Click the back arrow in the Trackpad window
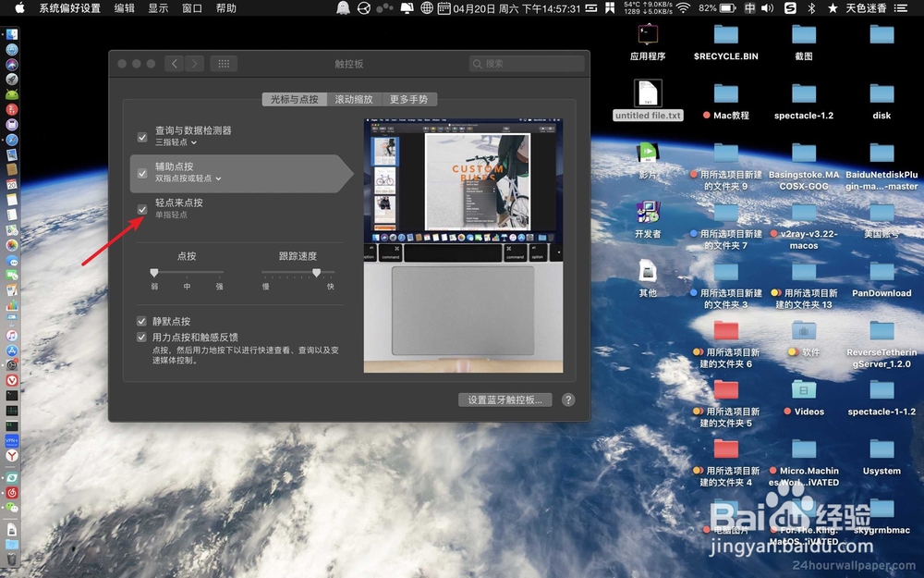The height and width of the screenshot is (578, 924). [174, 63]
